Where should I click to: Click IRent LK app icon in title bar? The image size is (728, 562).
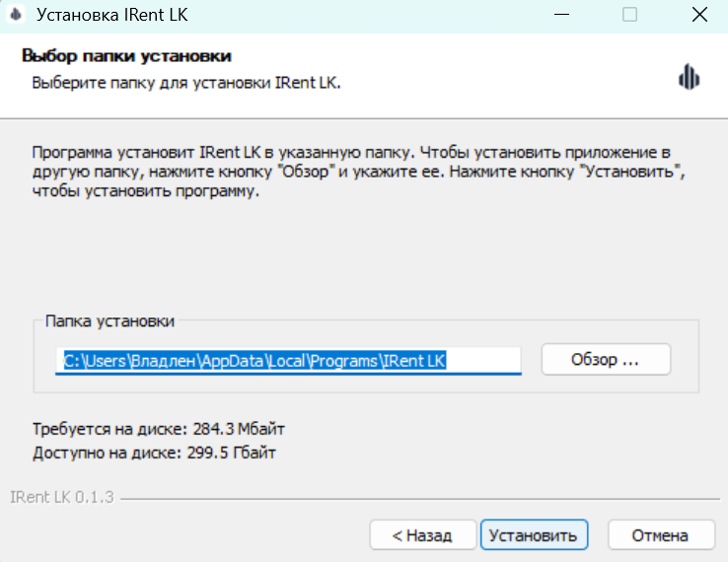pos(16,15)
